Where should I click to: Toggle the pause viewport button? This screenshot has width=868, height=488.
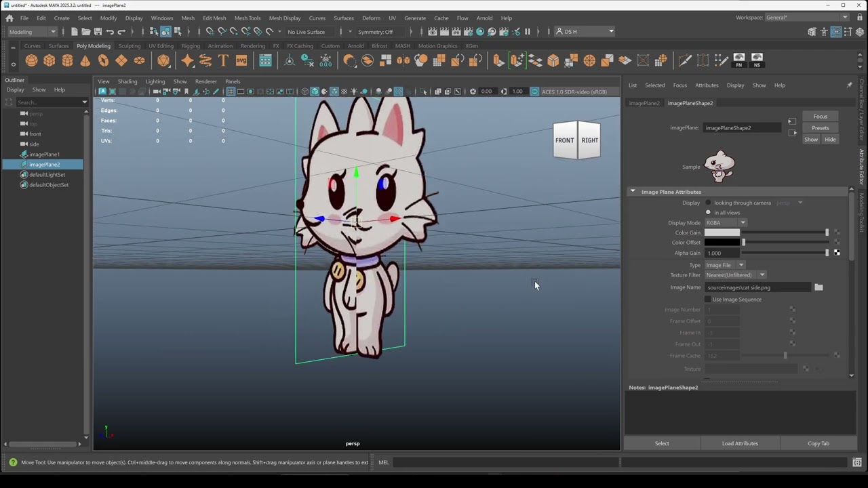(528, 32)
